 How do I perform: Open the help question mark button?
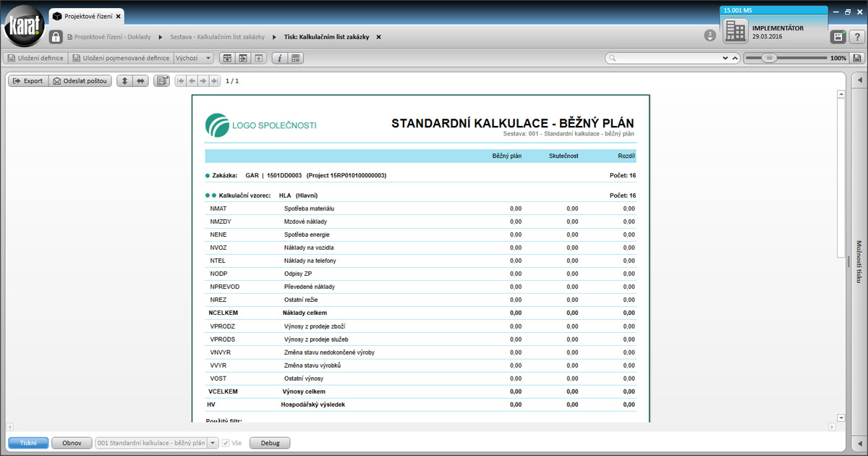[x=856, y=37]
